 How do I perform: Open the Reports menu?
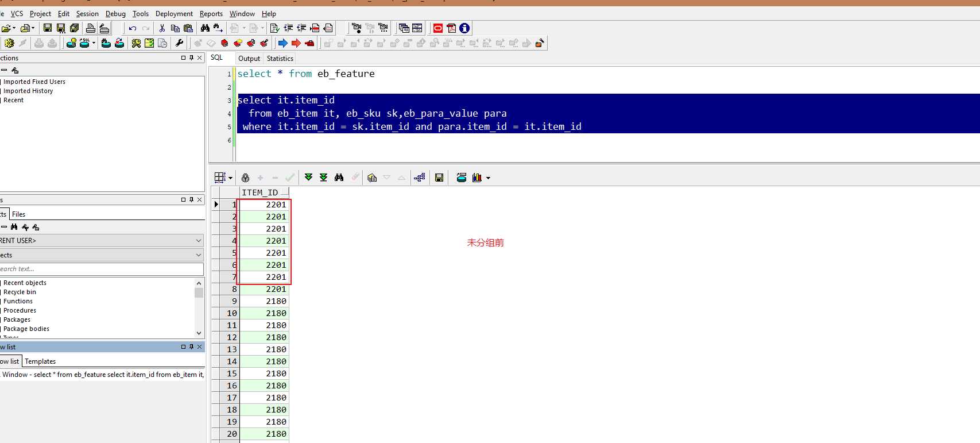(x=211, y=14)
